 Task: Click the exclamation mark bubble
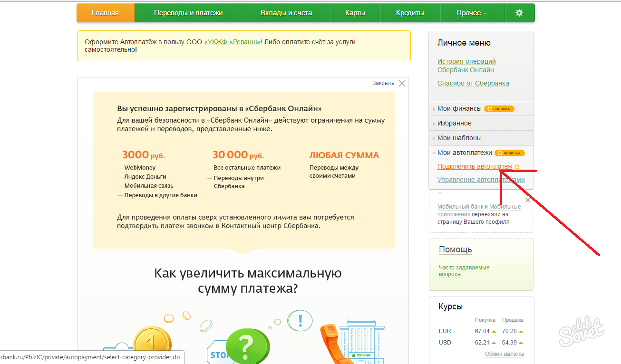pos(300,322)
